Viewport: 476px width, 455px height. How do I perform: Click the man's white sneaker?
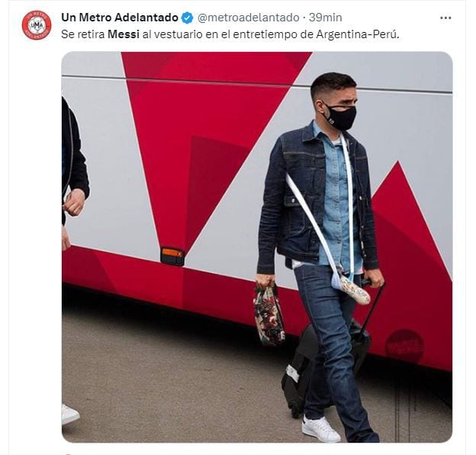coord(321,430)
